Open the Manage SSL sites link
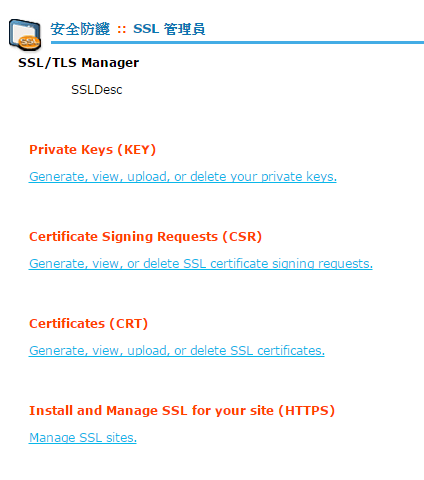This screenshot has height=480, width=424. (x=83, y=438)
